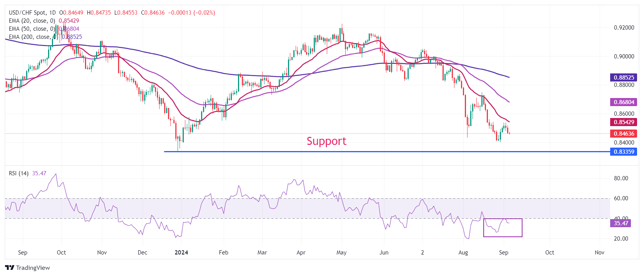Image resolution: width=644 pixels, height=276 pixels.
Task: Click the 0.85429 EMA 20 price tag
Action: [624, 122]
